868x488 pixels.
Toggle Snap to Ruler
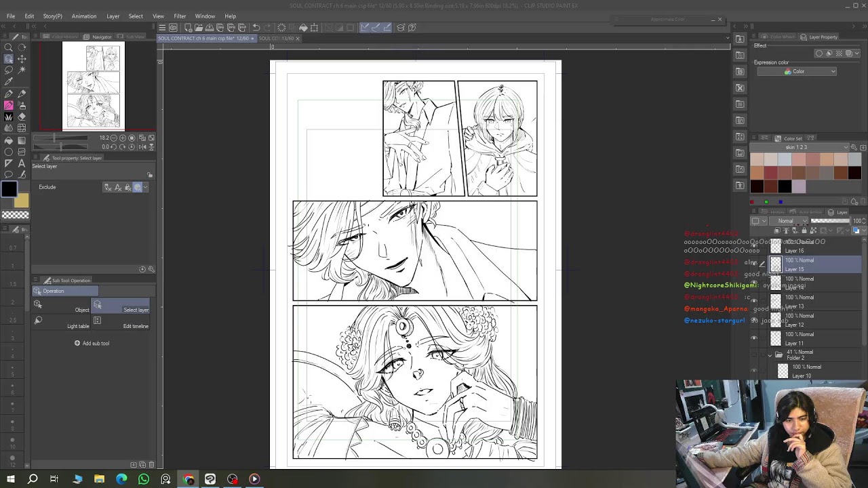pos(365,28)
